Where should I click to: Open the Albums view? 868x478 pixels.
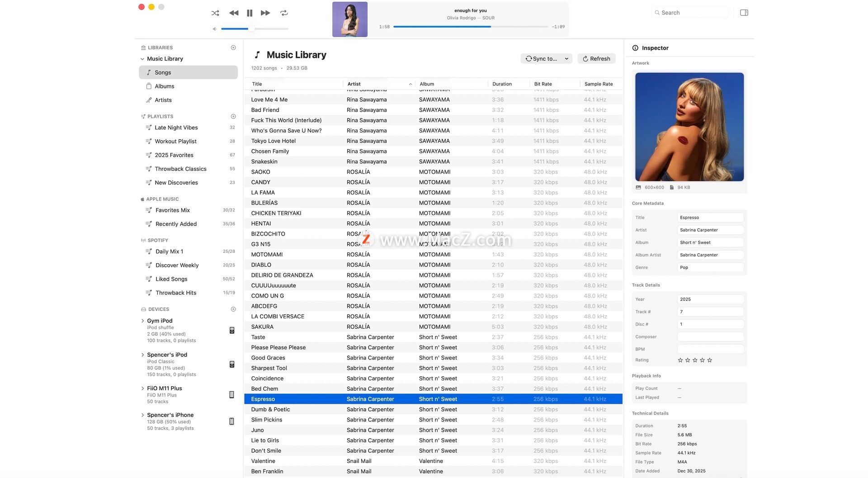click(188, 86)
